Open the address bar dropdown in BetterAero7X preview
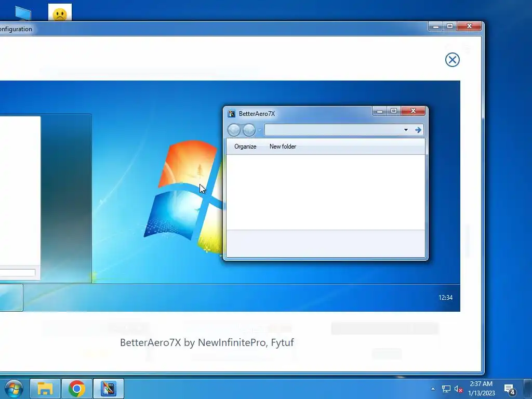532x399 pixels. (x=406, y=129)
